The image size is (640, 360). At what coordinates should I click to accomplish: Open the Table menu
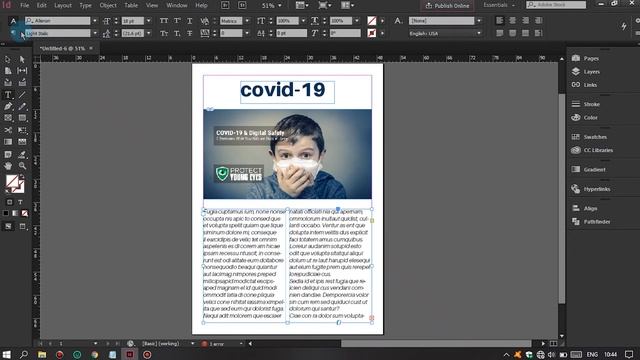(131, 5)
